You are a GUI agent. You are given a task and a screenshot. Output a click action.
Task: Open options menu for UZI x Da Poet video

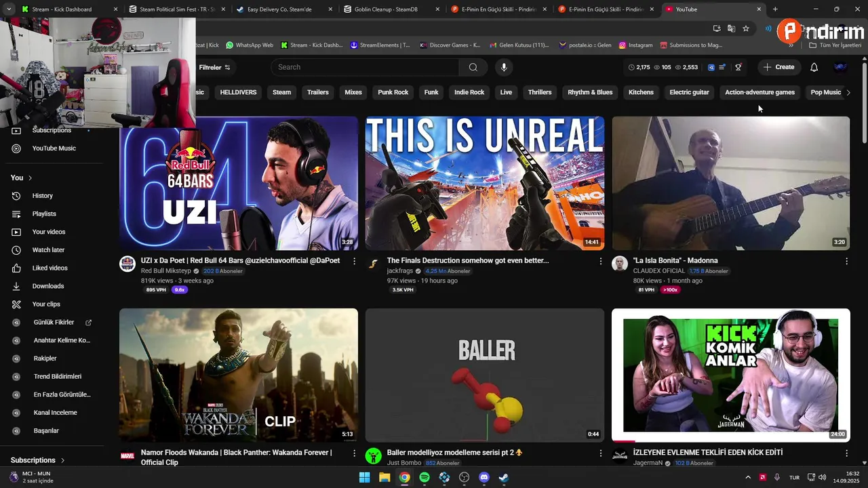(x=354, y=260)
